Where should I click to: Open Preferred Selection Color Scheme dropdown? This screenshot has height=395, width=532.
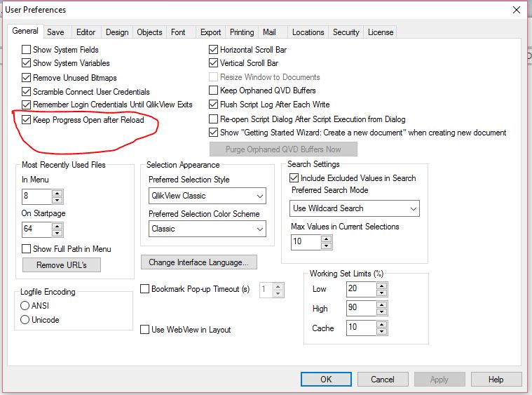207,229
